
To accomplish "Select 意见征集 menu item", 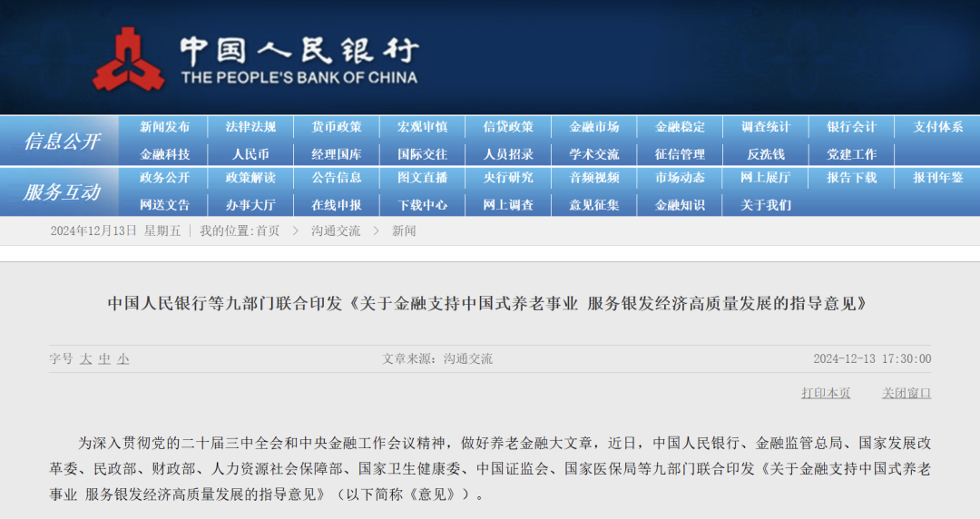I will (x=593, y=205).
